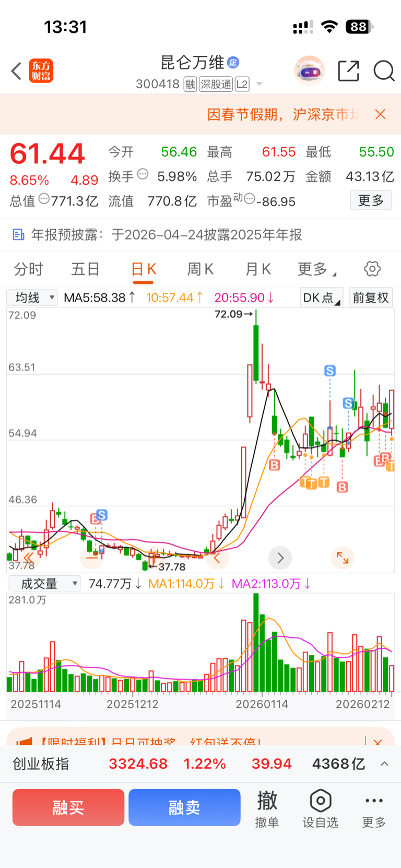Tap the MA5:58.38 value
This screenshot has width=401, height=868.
coord(99,298)
